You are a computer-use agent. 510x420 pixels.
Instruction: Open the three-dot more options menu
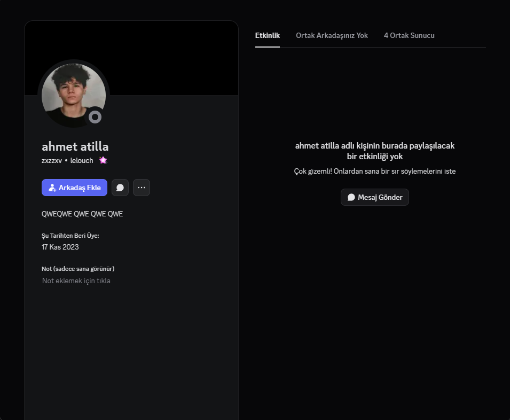click(x=142, y=188)
